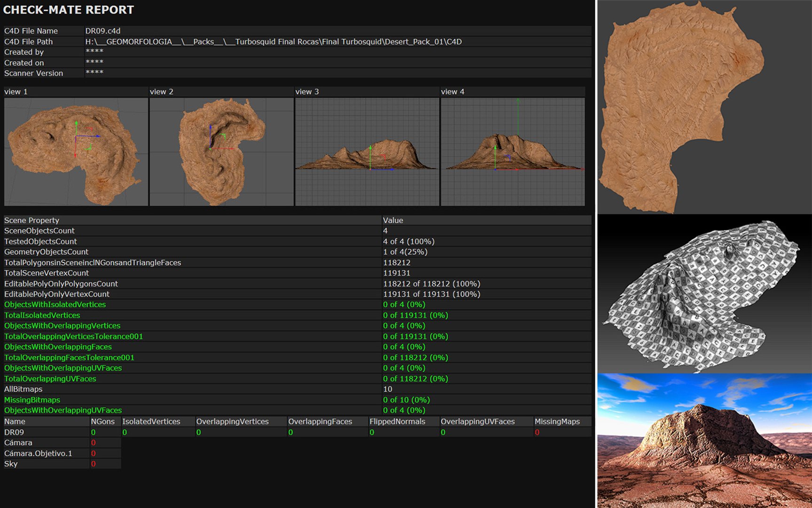This screenshot has height=508, width=812.
Task: Click the TotalPolygonsinSceneinclNGonsandTriangleFaces label
Action: coord(93,263)
